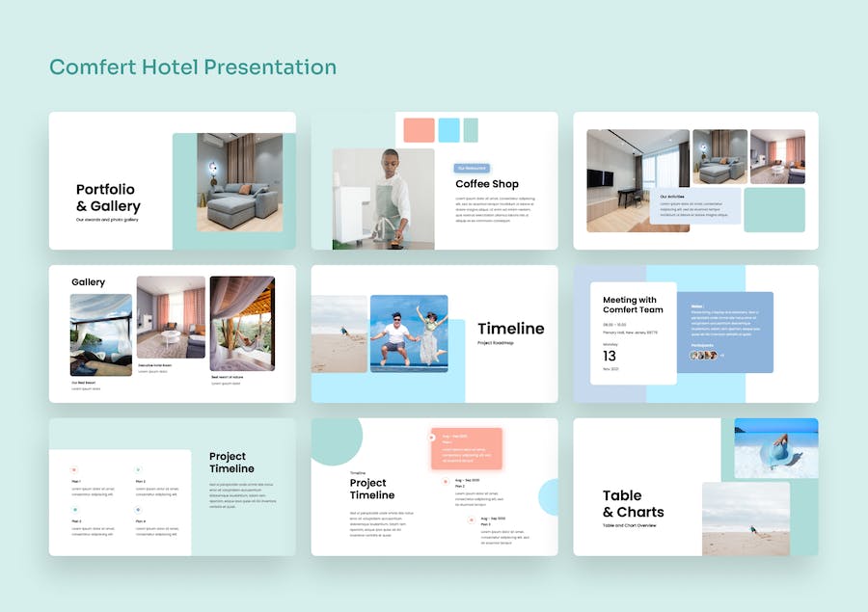Open the sea view canopy photo
Viewport: 868px width, 612px height.
[101, 335]
